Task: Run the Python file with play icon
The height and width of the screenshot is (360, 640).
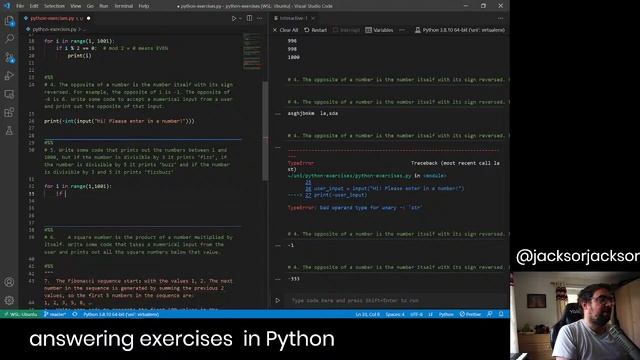Action: [x=234, y=18]
